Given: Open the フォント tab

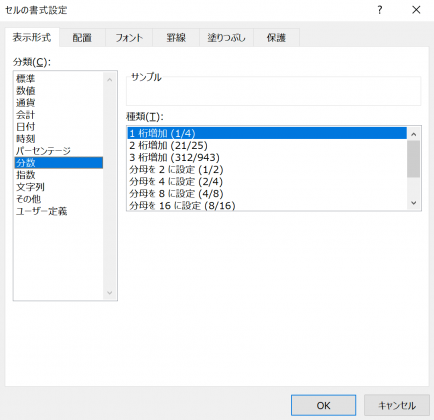Looking at the screenshot, I should (x=129, y=38).
